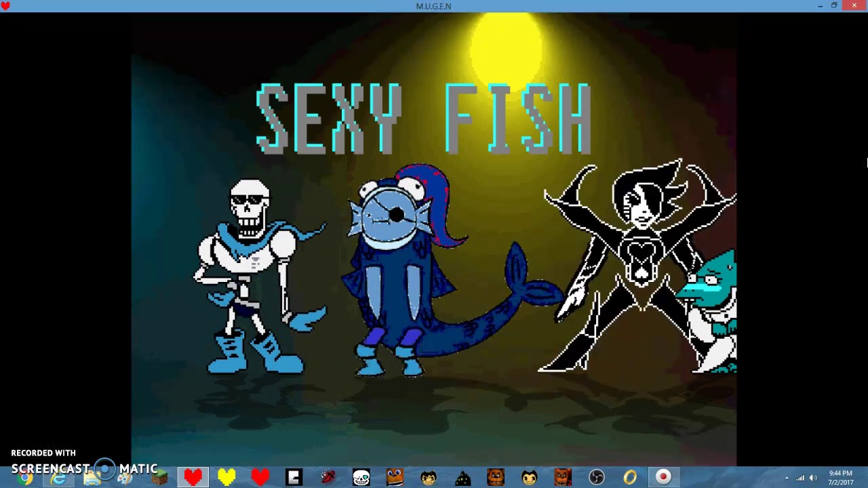Image resolution: width=868 pixels, height=488 pixels.
Task: Open Google Chrome from the taskbar
Action: pyautogui.click(x=25, y=478)
